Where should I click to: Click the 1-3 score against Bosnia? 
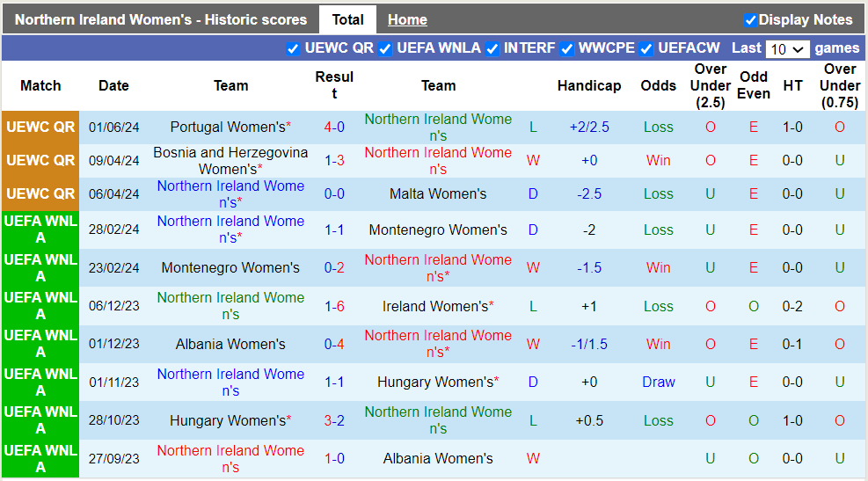pos(334,161)
